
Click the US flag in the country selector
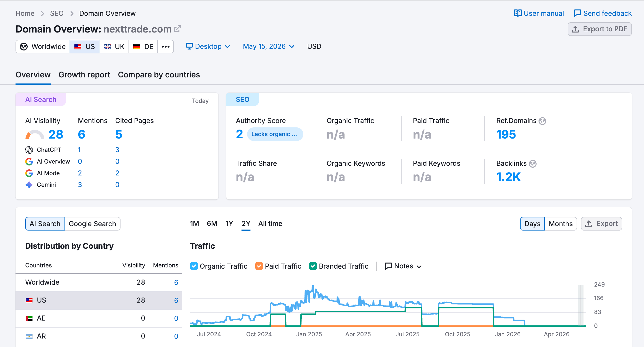pos(78,47)
